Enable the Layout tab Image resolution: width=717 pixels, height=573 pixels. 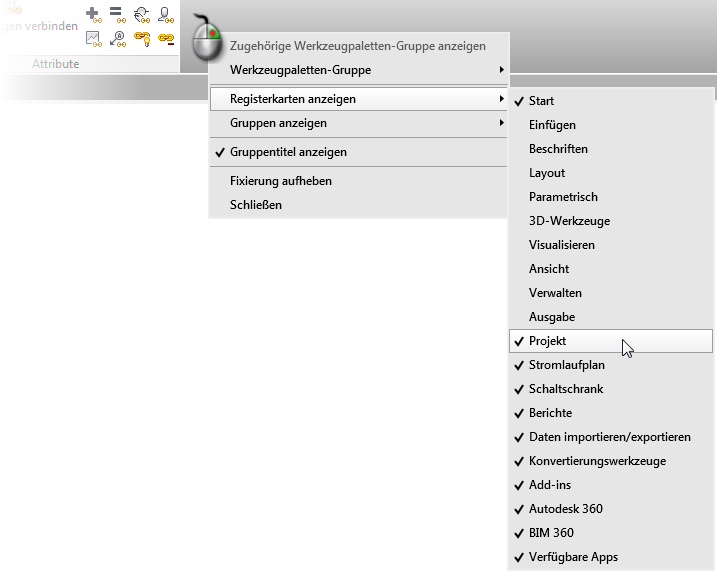click(611, 173)
